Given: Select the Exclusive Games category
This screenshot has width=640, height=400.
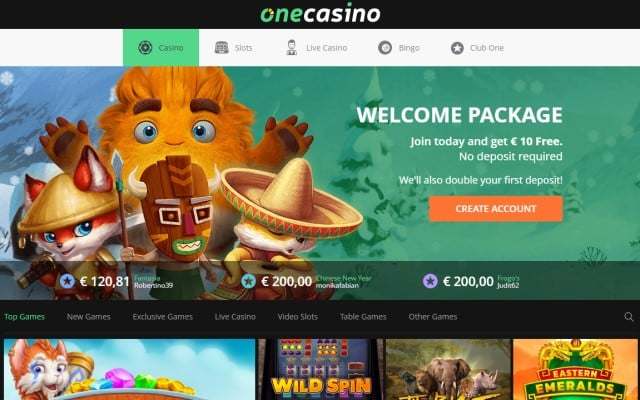Looking at the screenshot, I should point(162,317).
